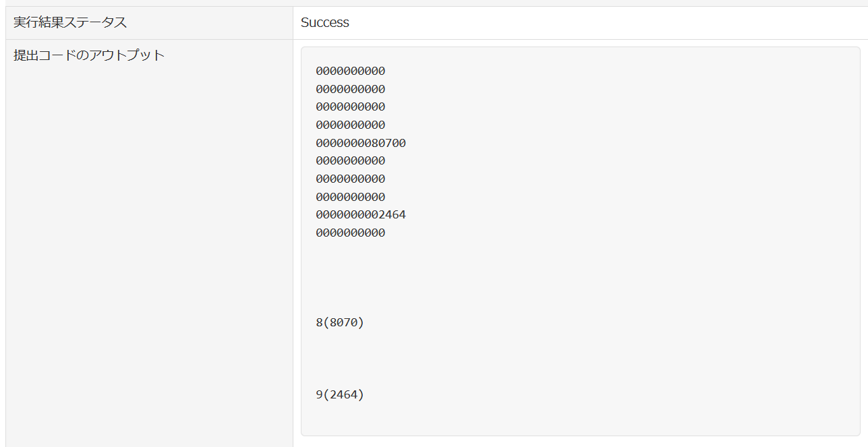Click the Success status text

pyautogui.click(x=324, y=22)
